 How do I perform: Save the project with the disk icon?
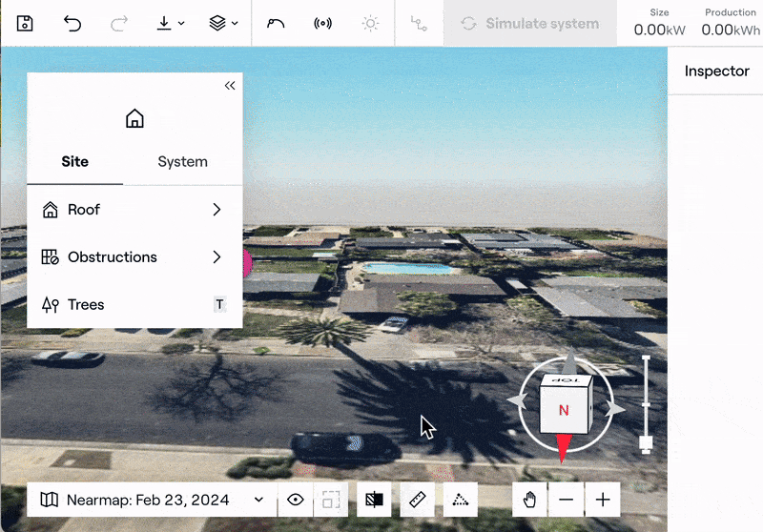pyautogui.click(x=25, y=23)
